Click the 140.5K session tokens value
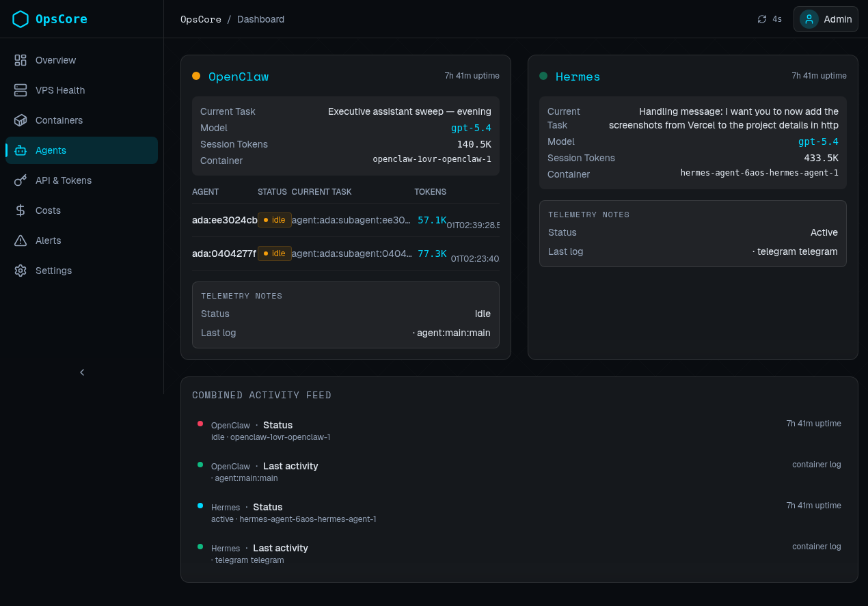The height and width of the screenshot is (606, 868). pos(474,144)
